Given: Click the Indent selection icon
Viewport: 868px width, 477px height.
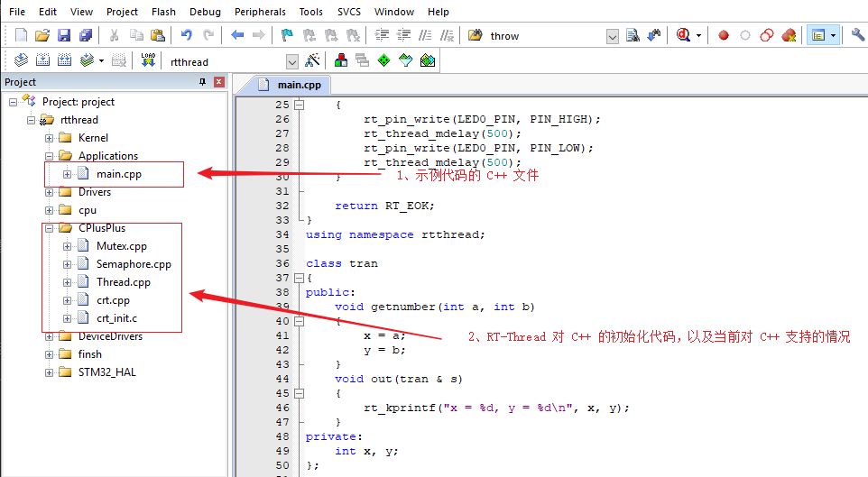Looking at the screenshot, I should [382, 35].
